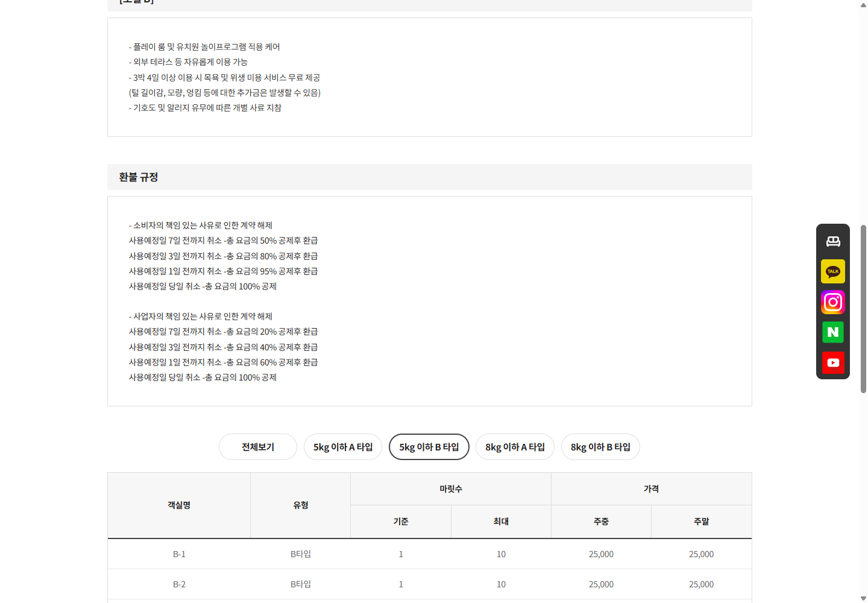Click the 유형 column header
Image resolution: width=868 pixels, height=603 pixels.
tap(301, 505)
